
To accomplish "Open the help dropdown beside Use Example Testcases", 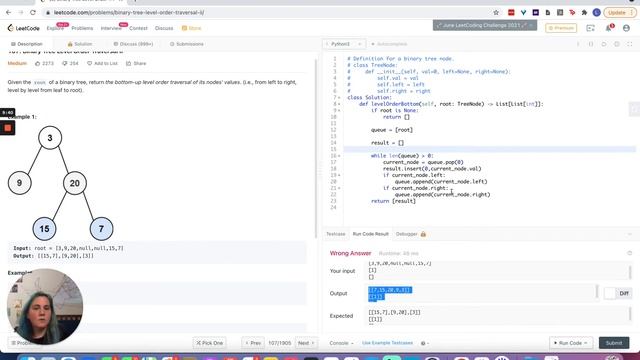I will pos(424,343).
